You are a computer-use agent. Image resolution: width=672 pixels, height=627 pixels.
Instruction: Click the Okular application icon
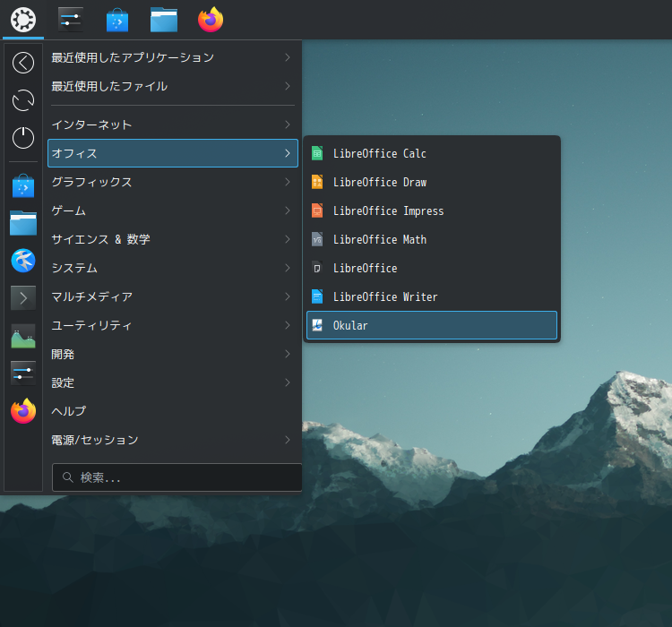tap(317, 325)
